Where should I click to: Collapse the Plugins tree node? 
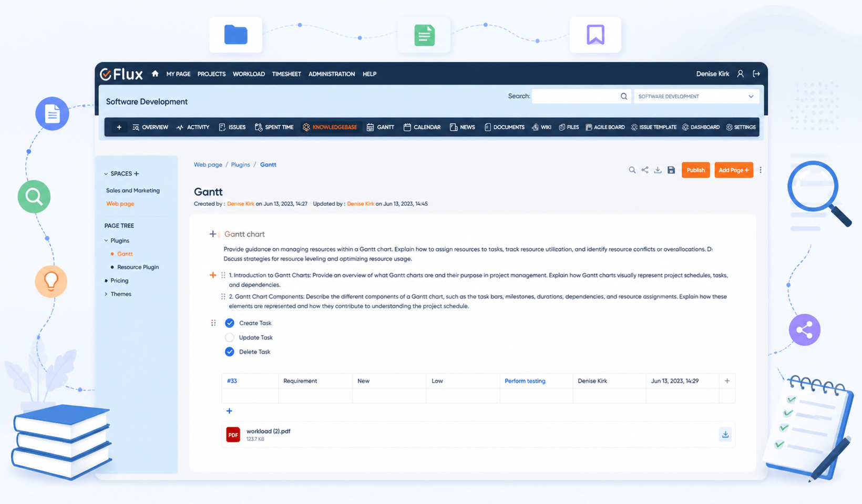[x=106, y=241]
